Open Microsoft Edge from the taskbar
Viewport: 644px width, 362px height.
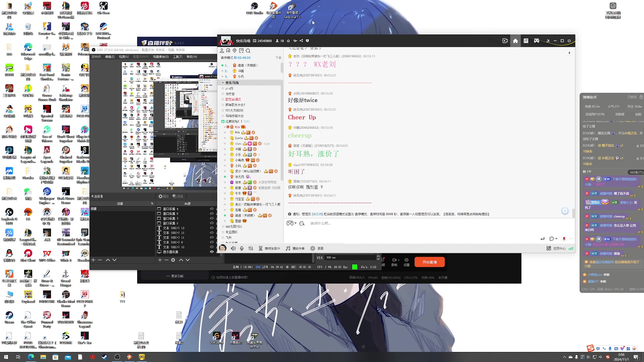[x=31, y=357]
